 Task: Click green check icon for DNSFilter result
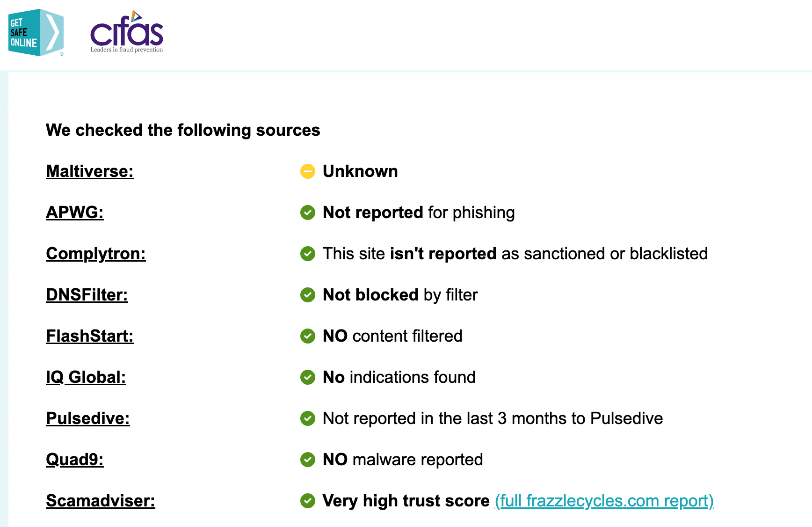click(307, 295)
